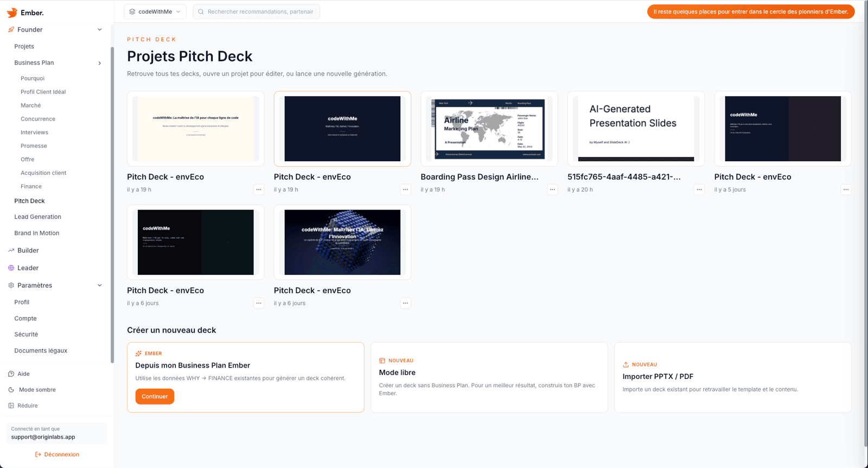868x468 pixels.
Task: Click the Ember sparkle icon in create card
Action: click(x=138, y=353)
